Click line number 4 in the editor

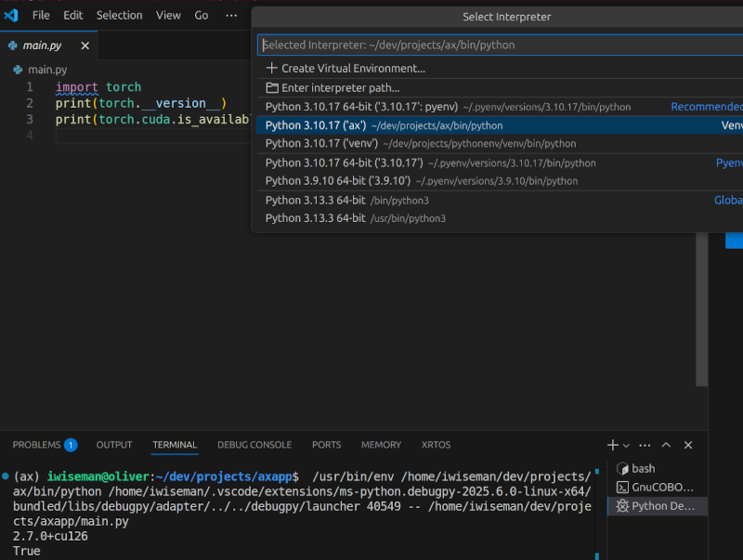30,136
